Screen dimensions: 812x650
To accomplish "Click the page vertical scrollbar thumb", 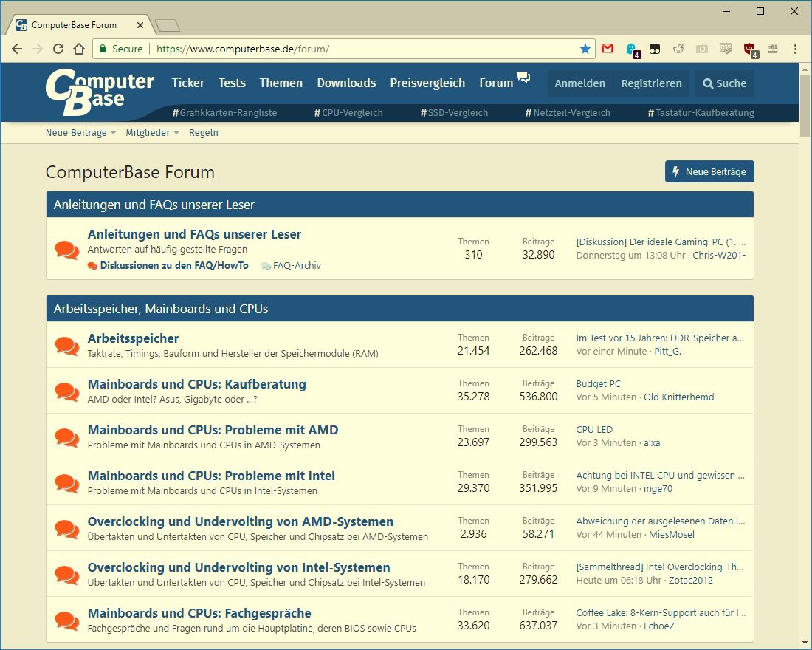I will pyautogui.click(x=804, y=105).
